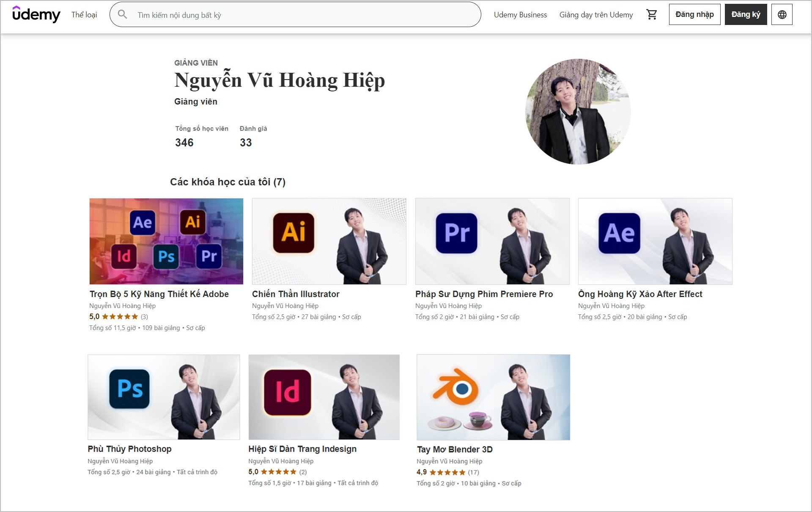Click the 4,9 star rating with 17 reviews
The height and width of the screenshot is (512, 812).
(448, 472)
